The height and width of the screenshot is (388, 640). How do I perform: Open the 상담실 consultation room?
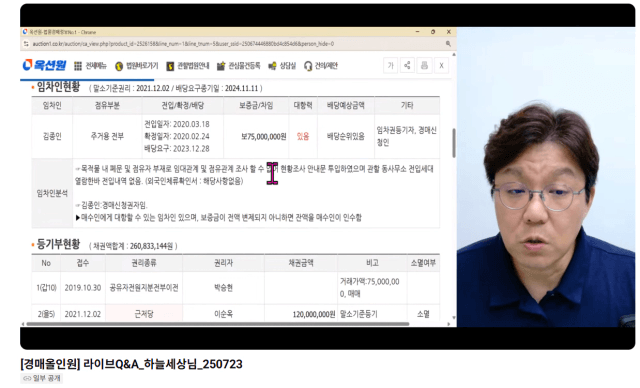tap(282, 66)
